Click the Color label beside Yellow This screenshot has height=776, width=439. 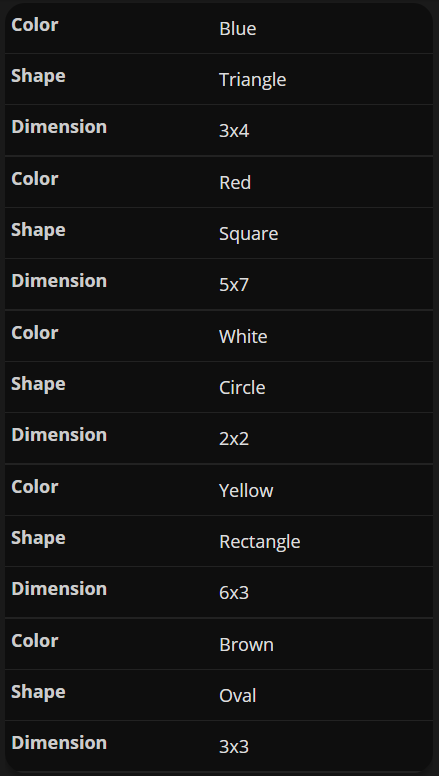35,486
